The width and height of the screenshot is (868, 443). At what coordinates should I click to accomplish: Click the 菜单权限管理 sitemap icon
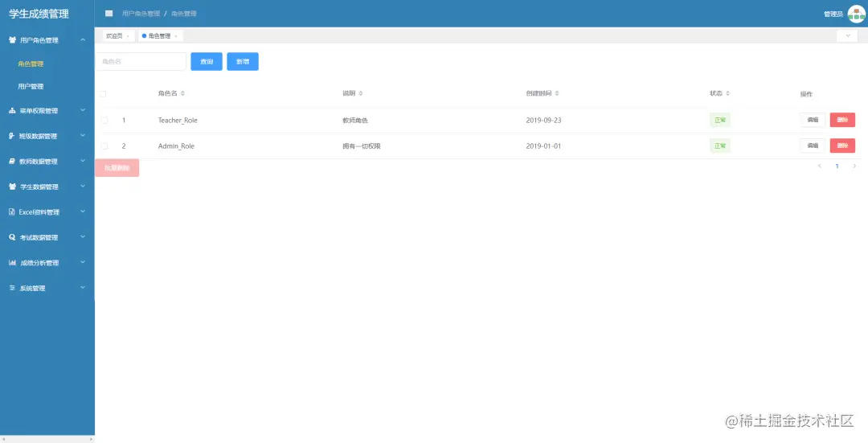pos(12,111)
